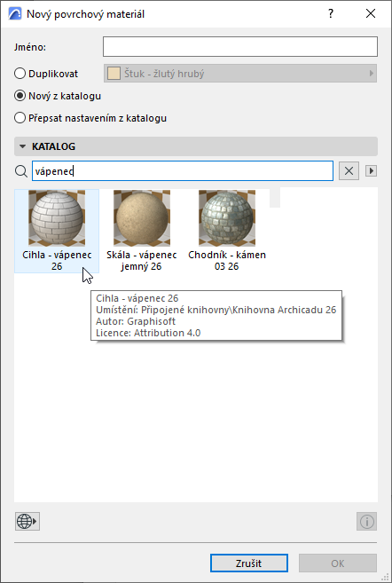The width and height of the screenshot is (392, 583).
Task: Click the Zrušit button
Action: [249, 563]
